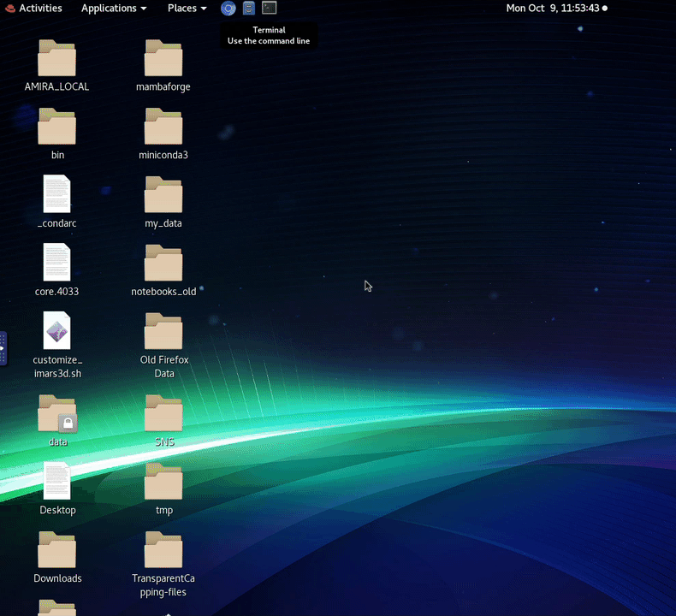Open the file manager launcher icon
This screenshot has height=616, width=676.
(x=249, y=9)
